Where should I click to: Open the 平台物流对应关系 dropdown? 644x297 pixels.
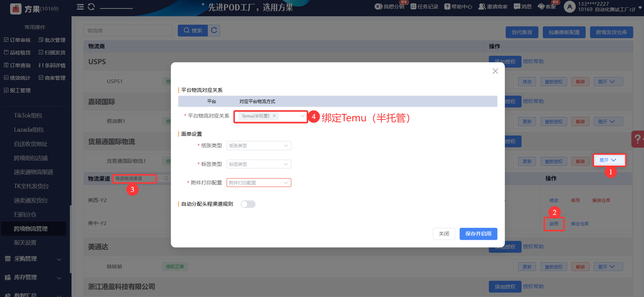coord(271,116)
